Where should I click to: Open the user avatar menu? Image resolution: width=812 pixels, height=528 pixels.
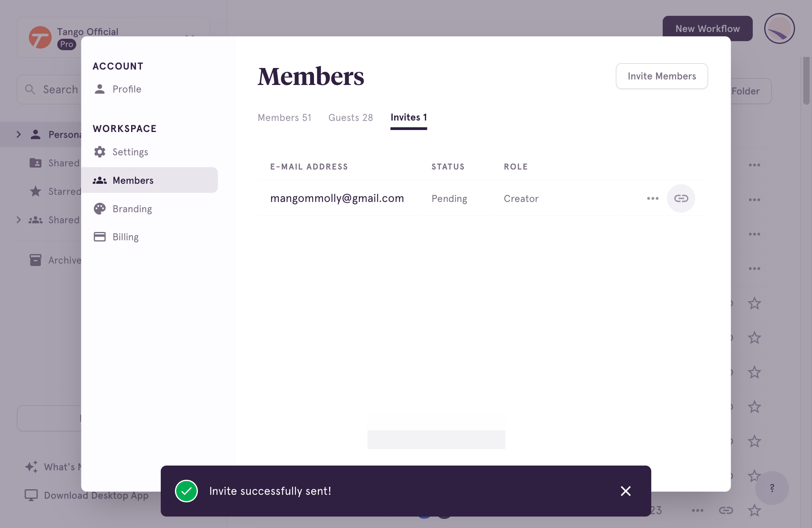pos(779,28)
